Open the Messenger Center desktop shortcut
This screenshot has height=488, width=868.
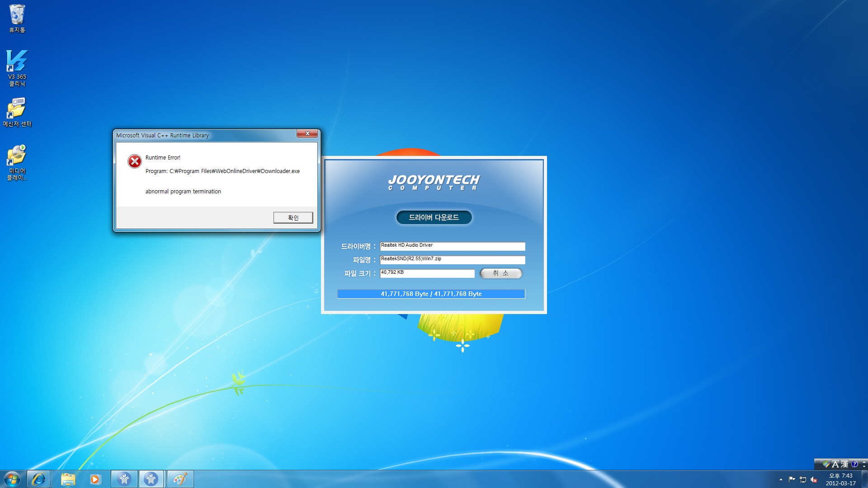pyautogui.click(x=17, y=112)
